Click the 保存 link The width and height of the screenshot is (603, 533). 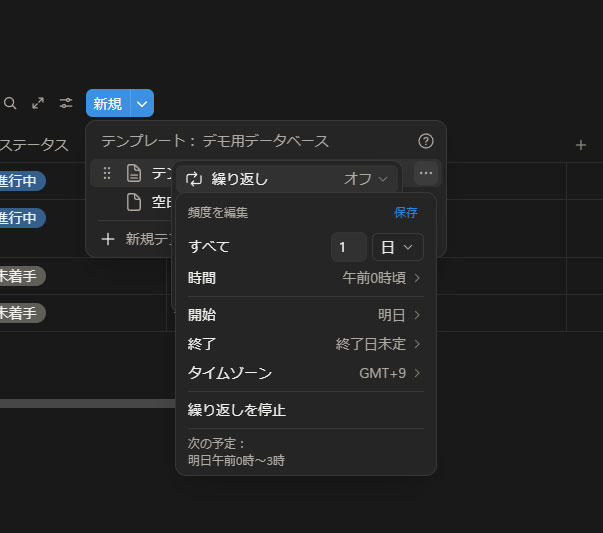(x=406, y=213)
